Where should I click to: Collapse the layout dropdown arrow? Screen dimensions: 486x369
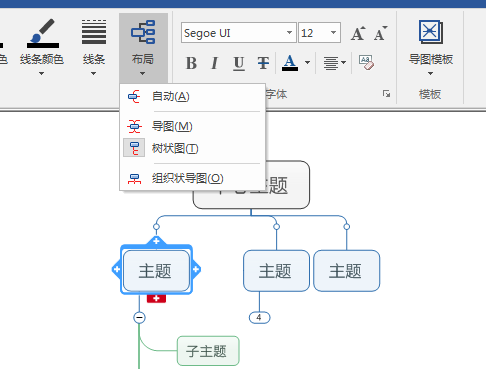(142, 73)
